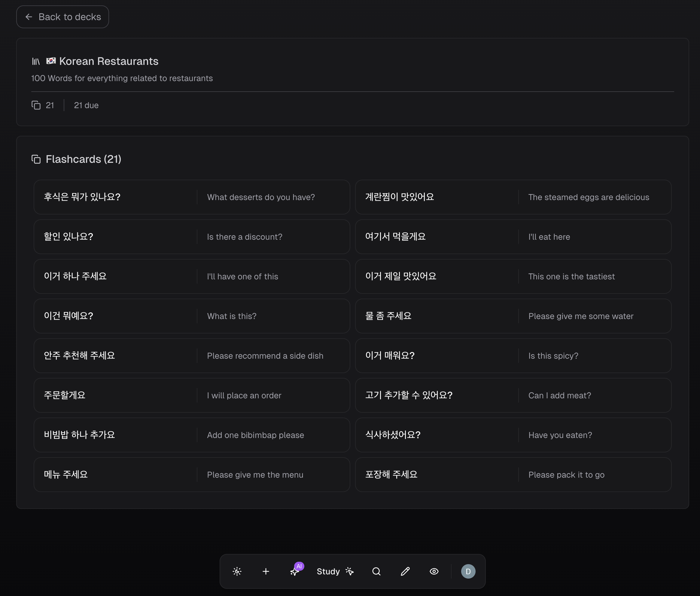This screenshot has height=596, width=700.
Task: Go back via Back to decks button
Action: (62, 17)
